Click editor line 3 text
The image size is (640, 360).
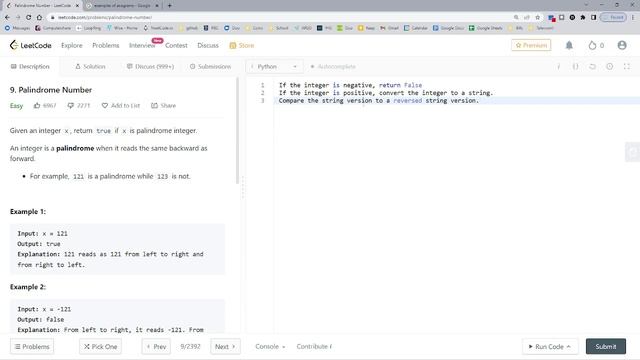point(378,100)
